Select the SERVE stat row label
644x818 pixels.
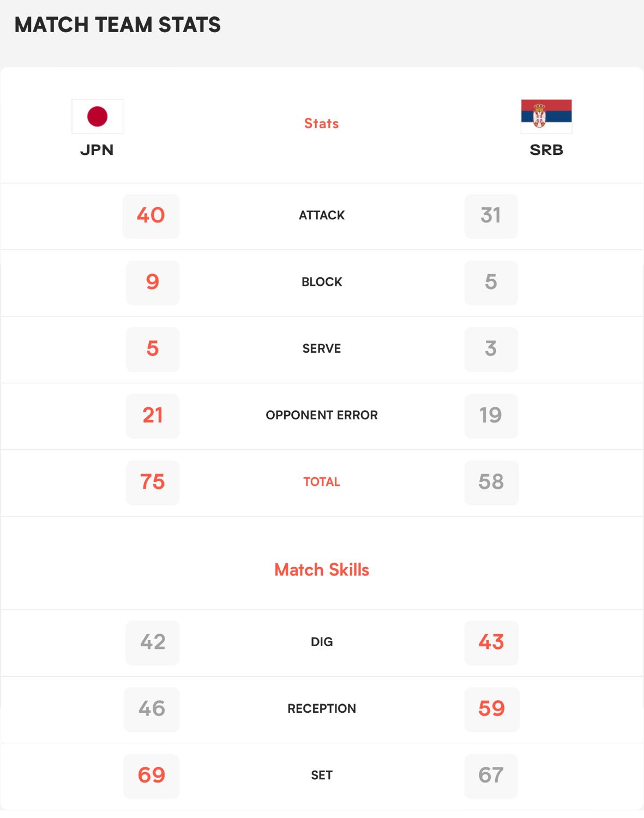click(x=322, y=348)
